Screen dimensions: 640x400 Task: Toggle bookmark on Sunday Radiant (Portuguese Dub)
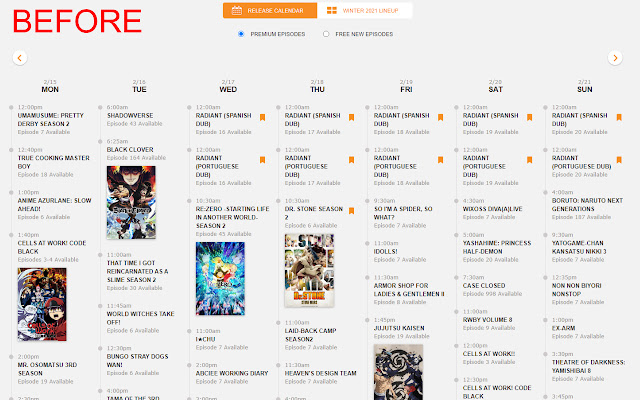pos(619,160)
